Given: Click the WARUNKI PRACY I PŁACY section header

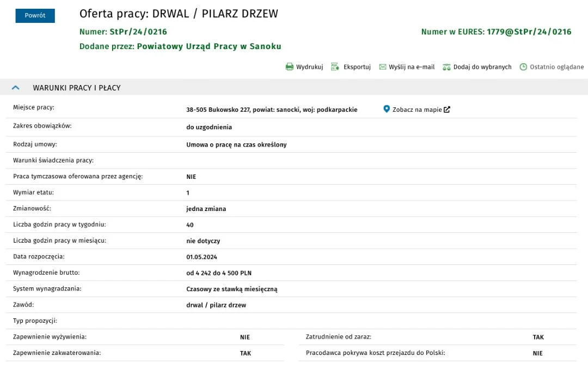Looking at the screenshot, I should [x=294, y=87].
